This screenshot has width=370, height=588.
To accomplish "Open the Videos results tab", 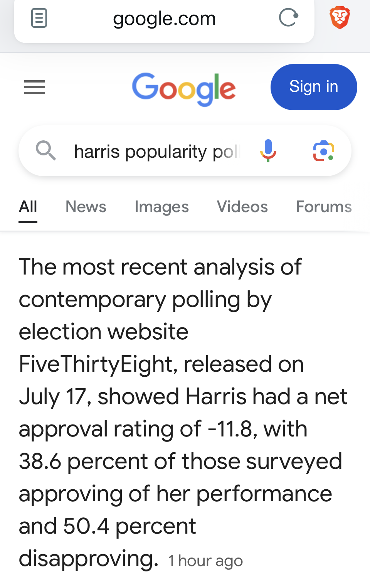I will tap(242, 207).
